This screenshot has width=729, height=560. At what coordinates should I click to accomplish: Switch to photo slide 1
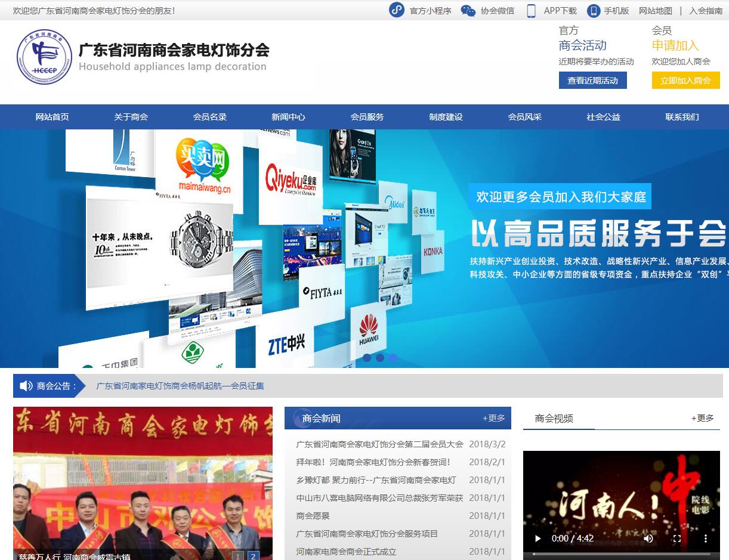(x=238, y=556)
